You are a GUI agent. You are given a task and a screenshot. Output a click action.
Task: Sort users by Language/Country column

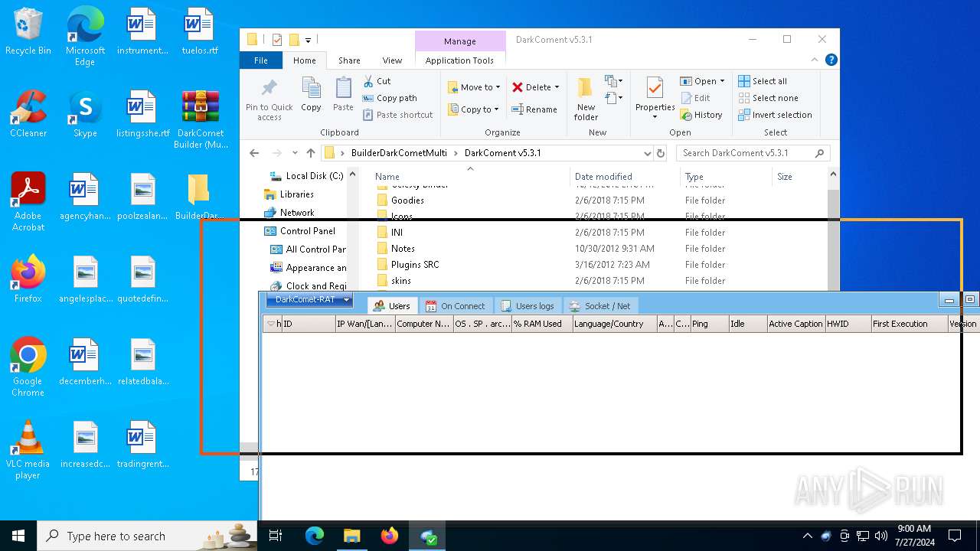(613, 324)
